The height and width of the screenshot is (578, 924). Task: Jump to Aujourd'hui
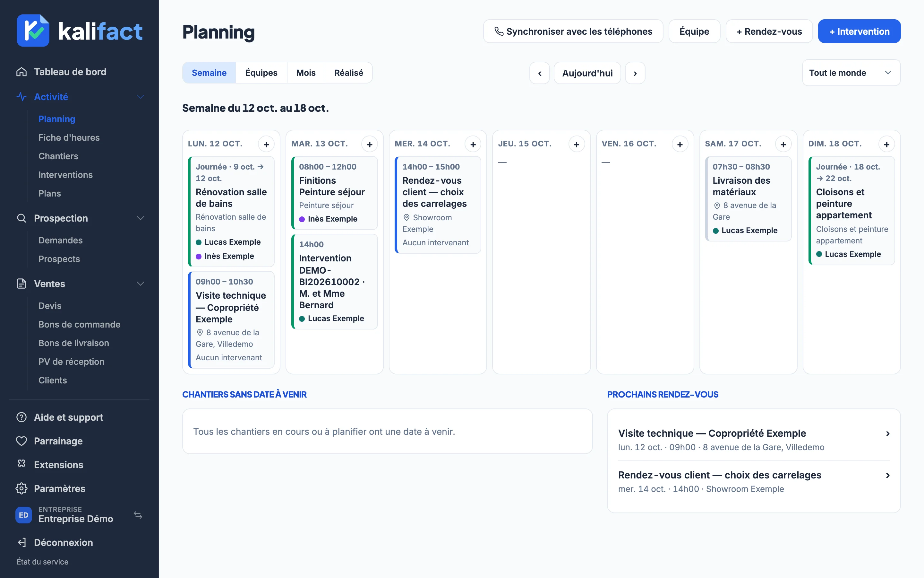[587, 73]
